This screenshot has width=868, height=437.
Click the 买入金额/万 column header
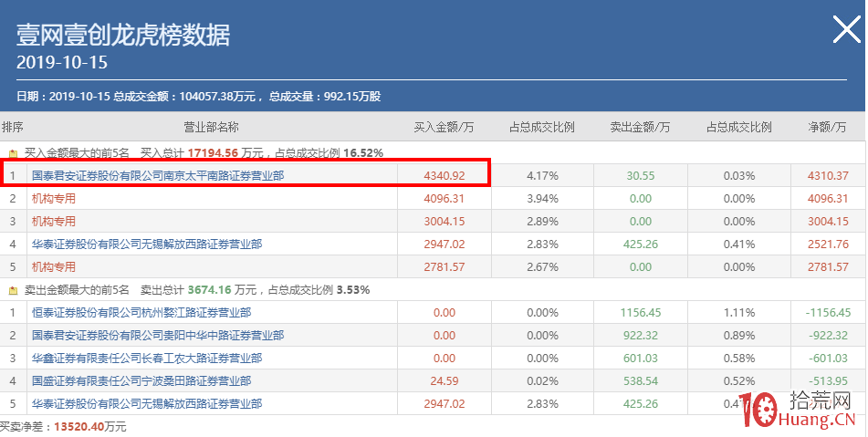coord(444,127)
